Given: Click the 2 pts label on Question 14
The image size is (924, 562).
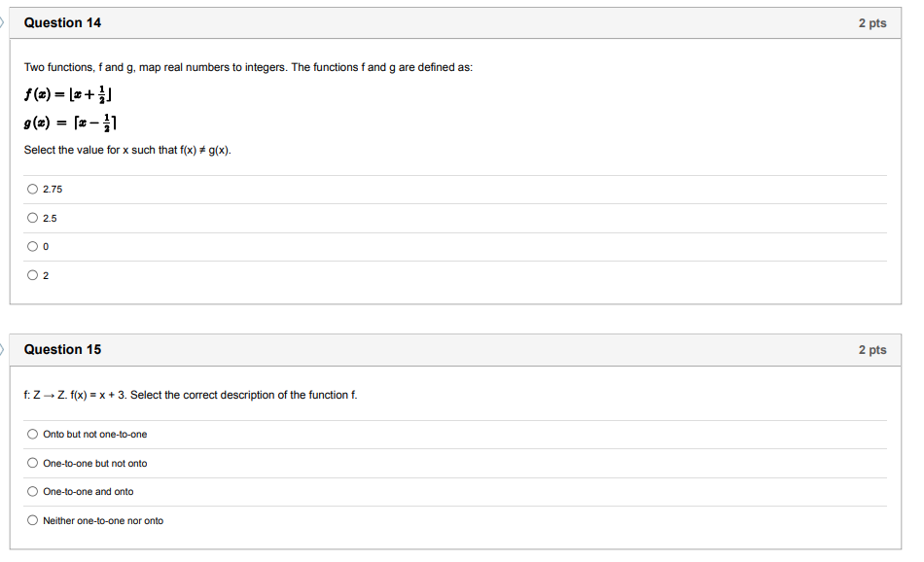Looking at the screenshot, I should coord(872,23).
